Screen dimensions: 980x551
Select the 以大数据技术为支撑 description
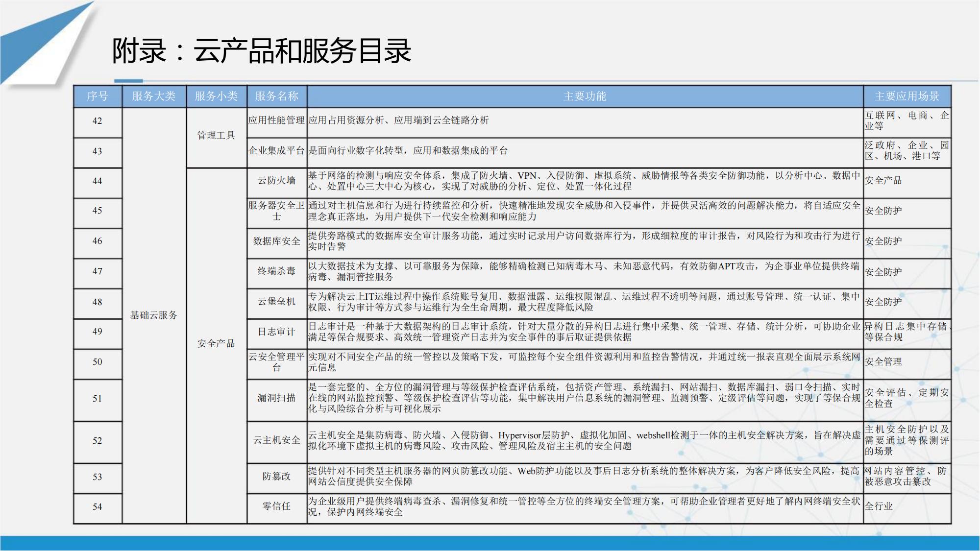pos(585,271)
